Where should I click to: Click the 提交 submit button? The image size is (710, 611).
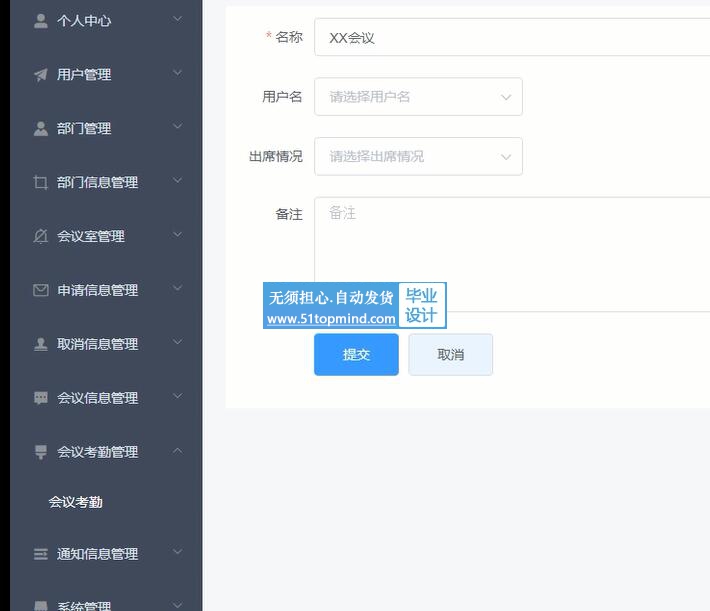point(356,355)
